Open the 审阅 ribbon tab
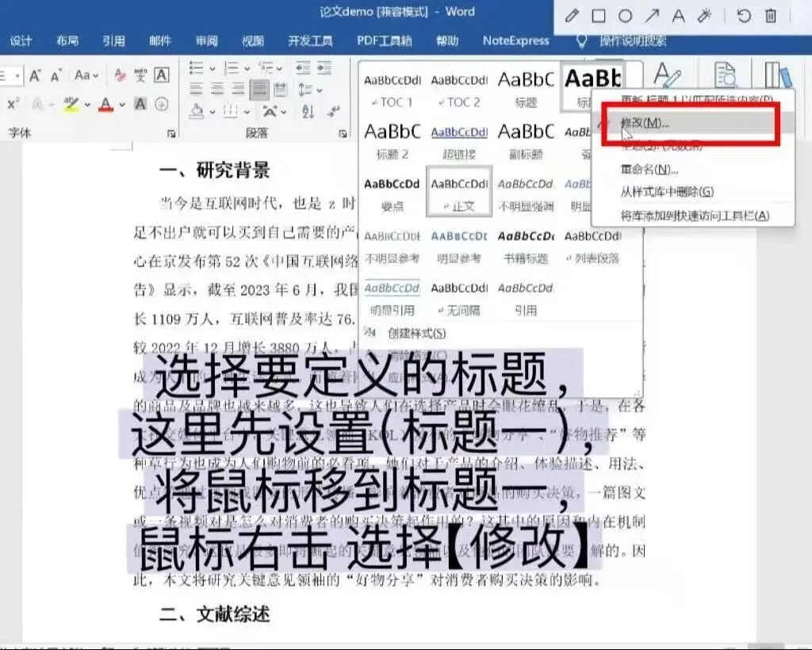Viewport: 812px width, 650px height. click(x=207, y=41)
